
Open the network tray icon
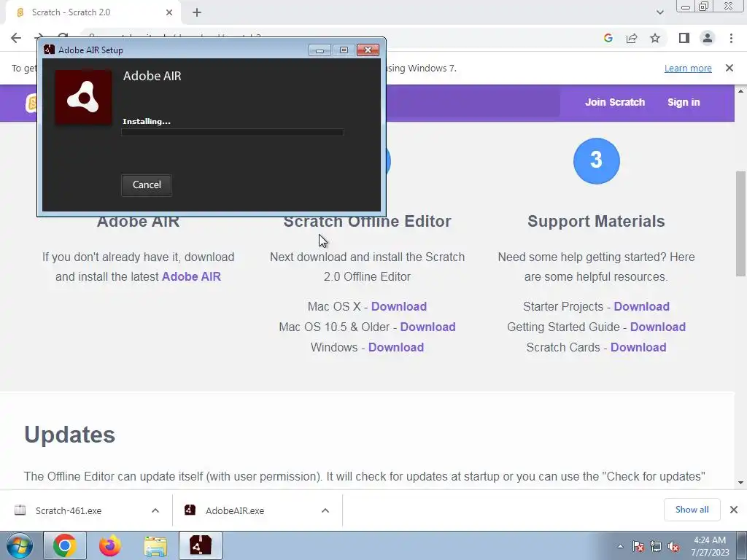[x=656, y=547]
